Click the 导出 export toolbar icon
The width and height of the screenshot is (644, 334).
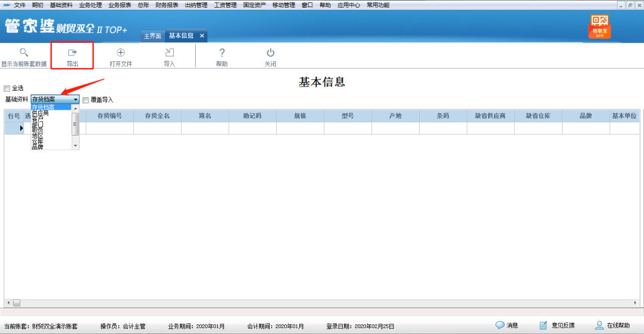[72, 55]
